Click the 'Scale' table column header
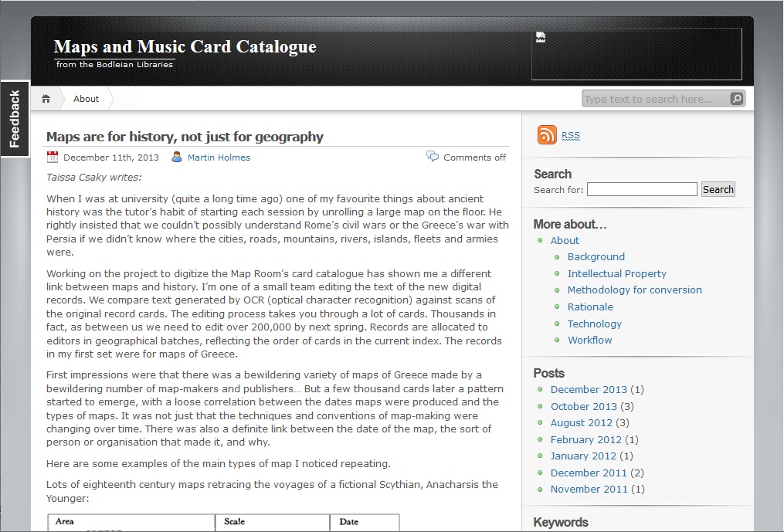This screenshot has width=784, height=532. click(235, 521)
